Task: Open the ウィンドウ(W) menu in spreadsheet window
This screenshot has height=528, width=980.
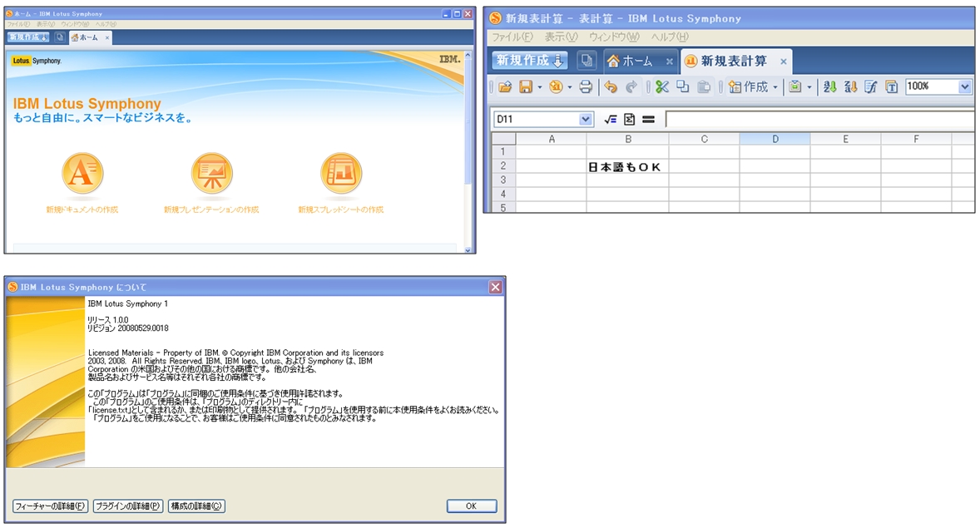Action: click(x=614, y=37)
